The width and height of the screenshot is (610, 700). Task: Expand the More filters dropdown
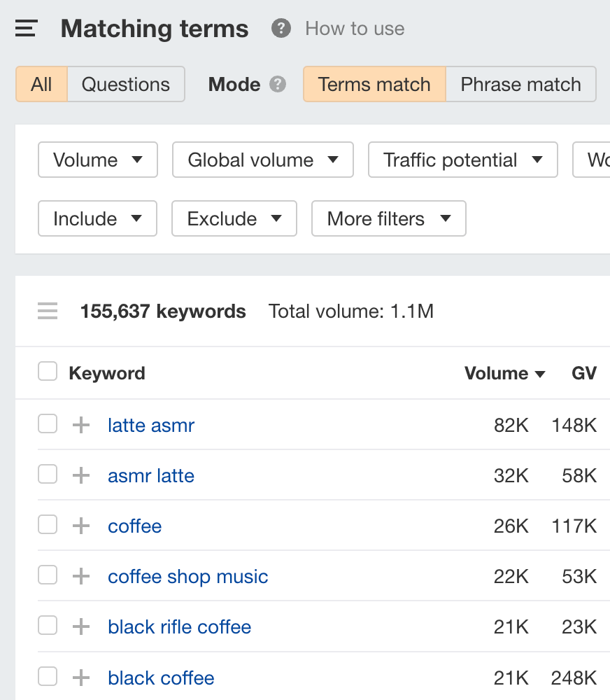click(388, 218)
